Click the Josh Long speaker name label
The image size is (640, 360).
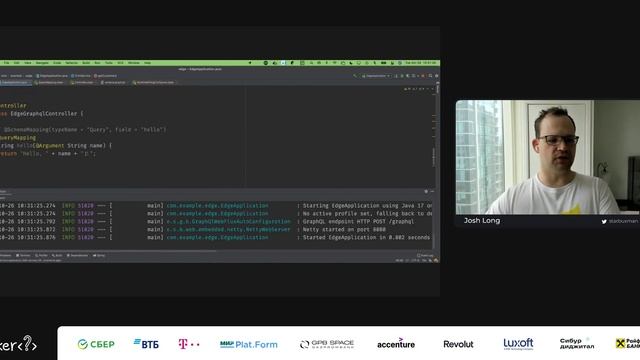pyautogui.click(x=482, y=220)
